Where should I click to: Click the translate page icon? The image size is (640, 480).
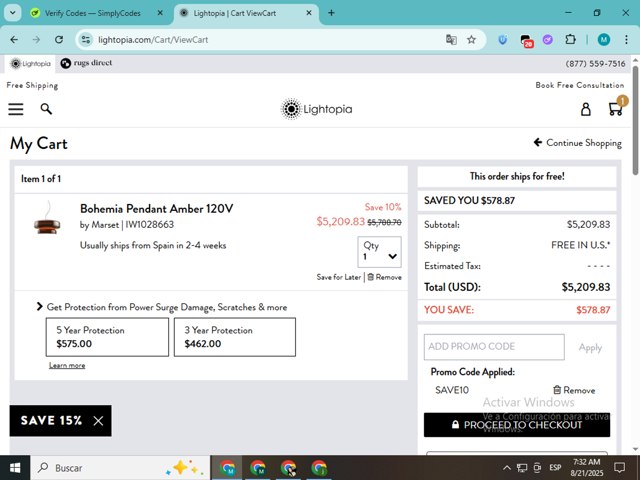point(451,40)
